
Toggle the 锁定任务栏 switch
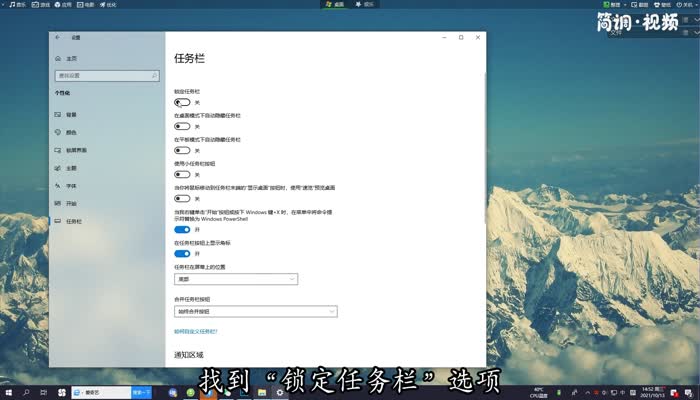pos(182,102)
